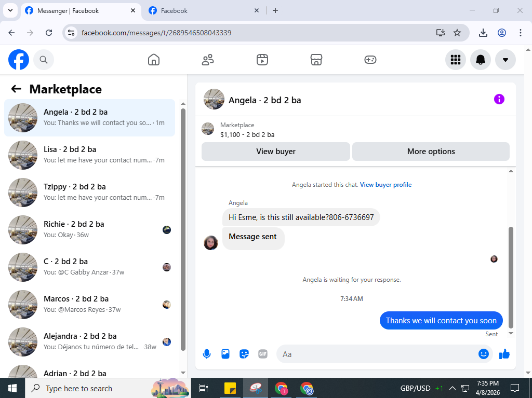This screenshot has width=532, height=398.
Task: Click Angela's avatar in chat header
Action: coord(214,99)
